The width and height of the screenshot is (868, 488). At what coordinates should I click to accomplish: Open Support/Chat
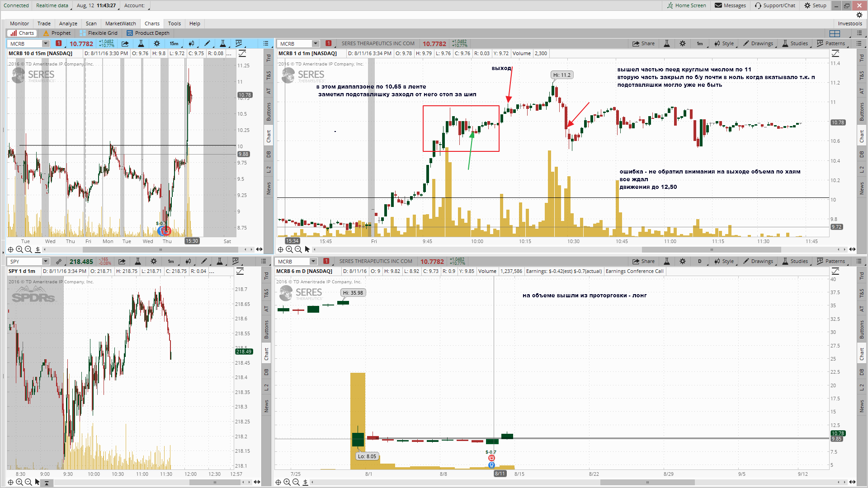tap(775, 5)
